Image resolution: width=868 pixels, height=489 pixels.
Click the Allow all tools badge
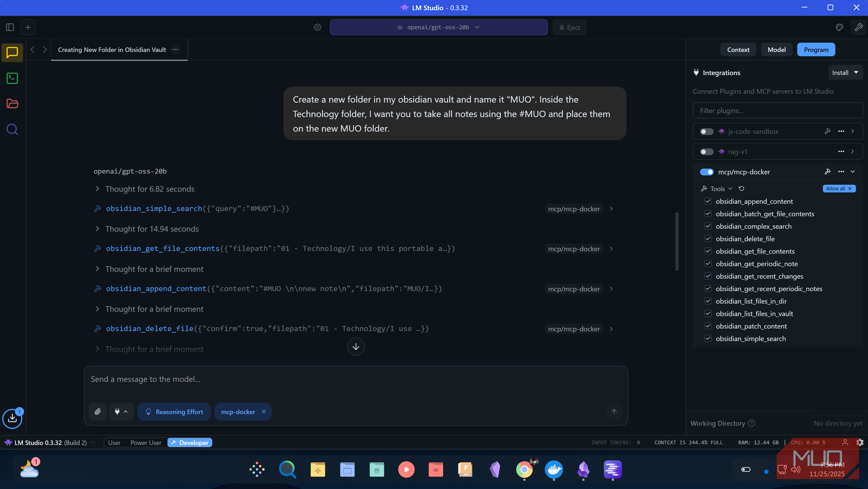point(839,188)
